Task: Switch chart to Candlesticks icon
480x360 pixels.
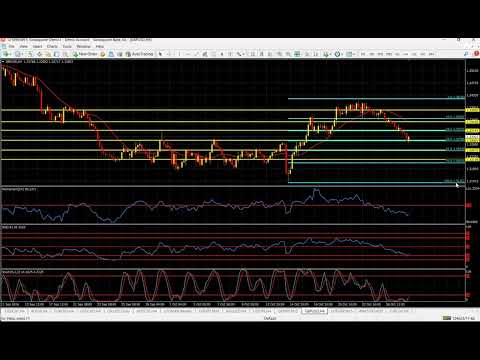Action: coord(262,54)
